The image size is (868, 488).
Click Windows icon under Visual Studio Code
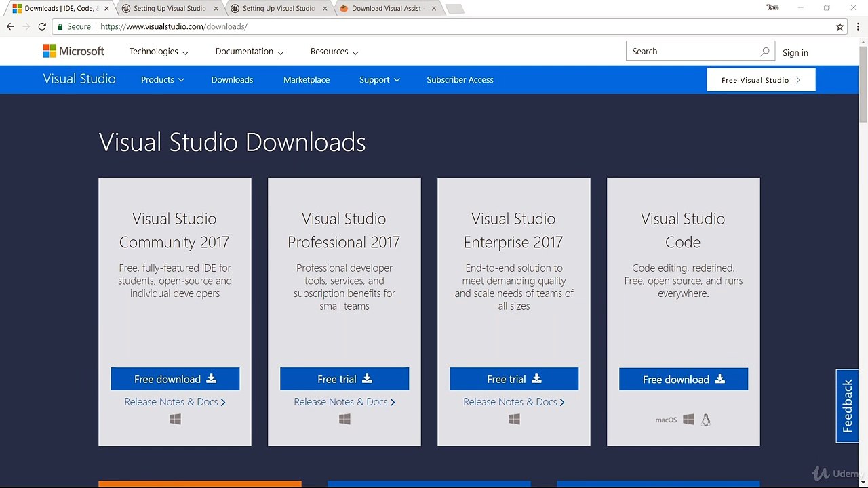pos(688,420)
